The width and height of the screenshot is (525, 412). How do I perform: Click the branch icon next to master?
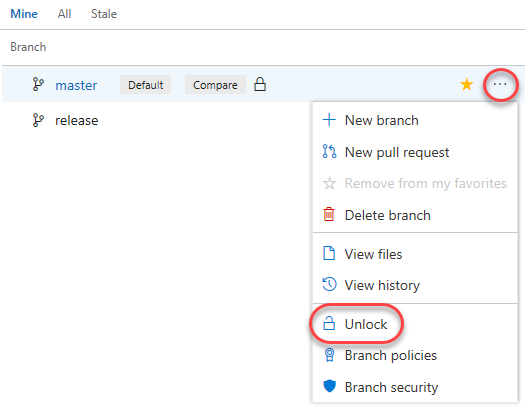[x=38, y=84]
